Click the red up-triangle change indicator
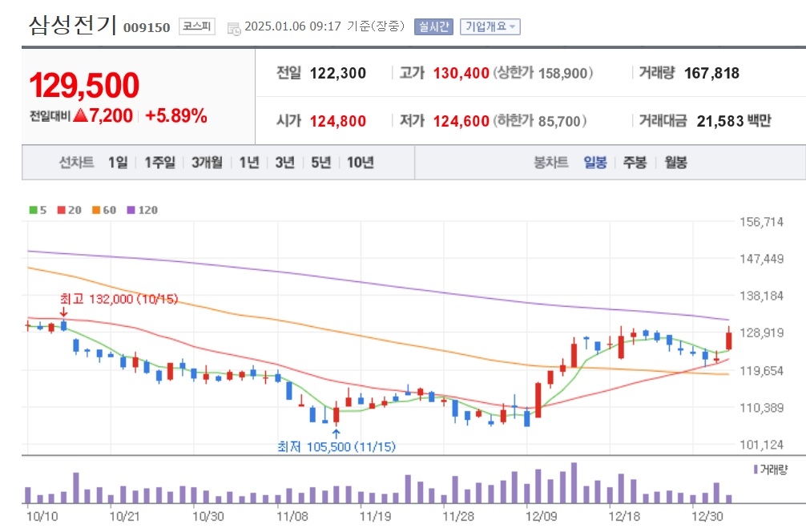Image resolution: width=806 pixels, height=532 pixels. click(x=80, y=115)
